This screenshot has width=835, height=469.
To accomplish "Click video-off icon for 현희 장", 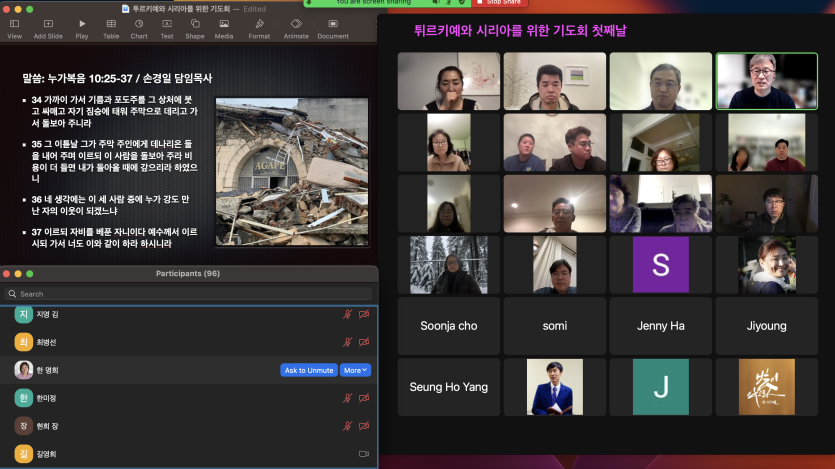I will (364, 426).
